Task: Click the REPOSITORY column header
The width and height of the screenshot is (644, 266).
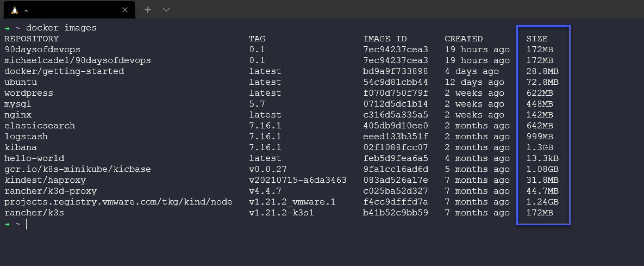Action: click(x=32, y=39)
